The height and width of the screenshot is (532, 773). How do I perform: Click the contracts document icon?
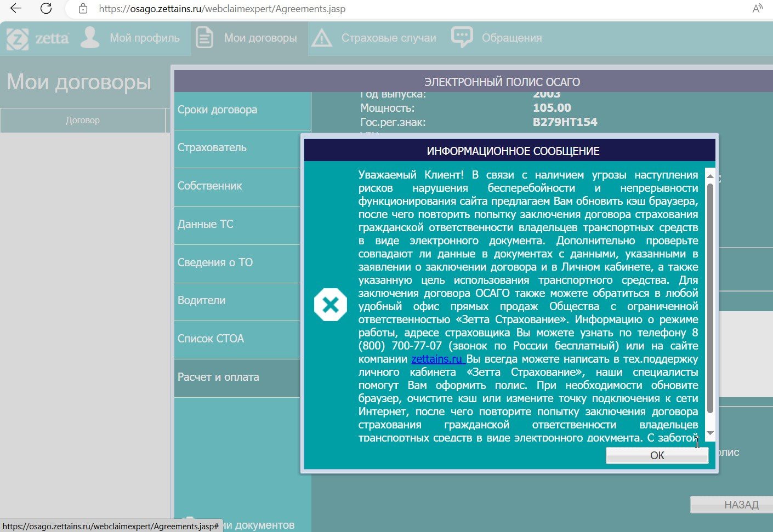tap(204, 38)
